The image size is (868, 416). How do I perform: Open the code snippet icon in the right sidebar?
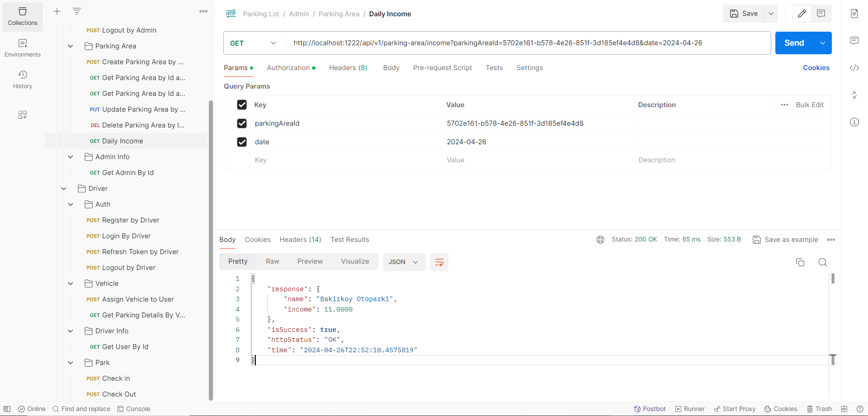point(854,68)
